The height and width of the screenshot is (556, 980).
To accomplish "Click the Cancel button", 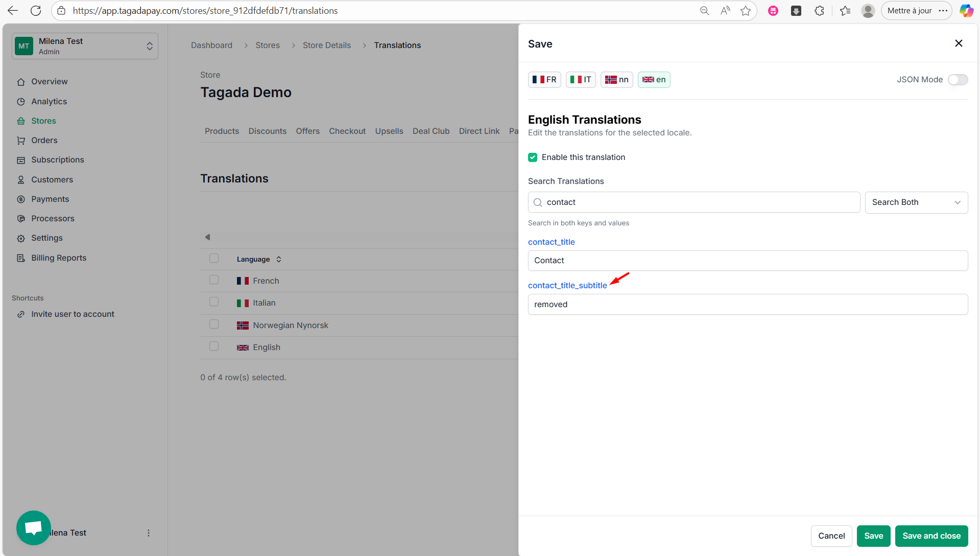I will tap(831, 536).
